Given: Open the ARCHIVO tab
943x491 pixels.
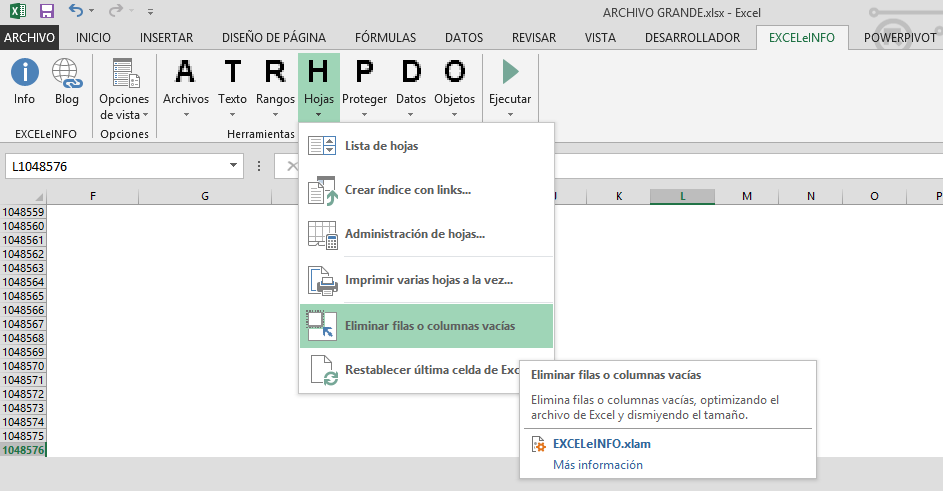Looking at the screenshot, I should pos(30,38).
